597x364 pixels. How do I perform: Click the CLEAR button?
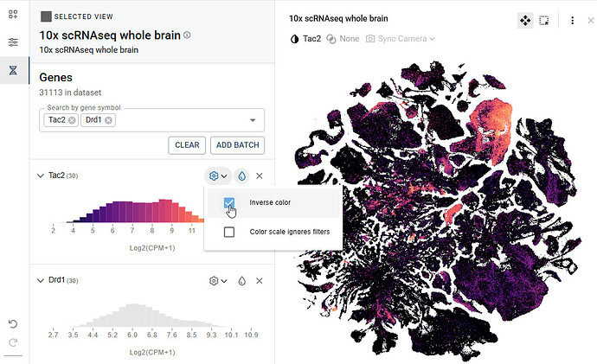(x=187, y=145)
